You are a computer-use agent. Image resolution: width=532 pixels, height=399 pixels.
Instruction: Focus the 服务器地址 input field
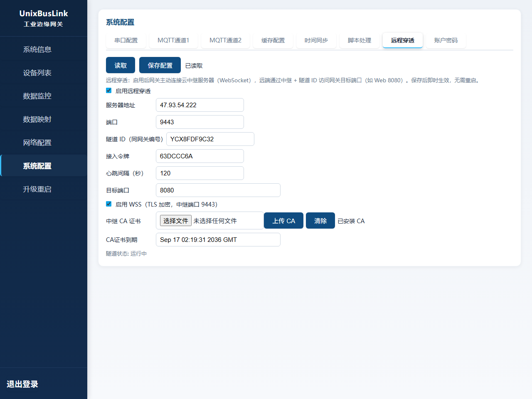(x=200, y=105)
